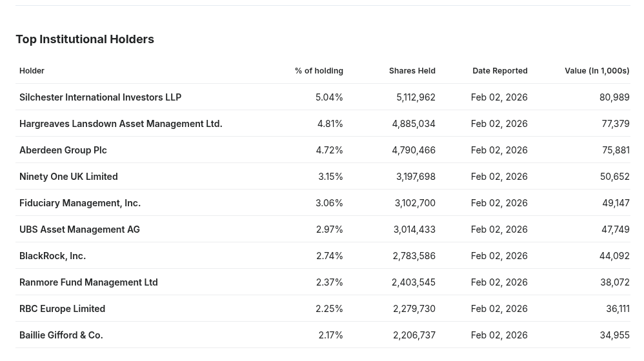Open the BlackRock, Inc. holder link
The height and width of the screenshot is (361, 644).
tap(52, 255)
